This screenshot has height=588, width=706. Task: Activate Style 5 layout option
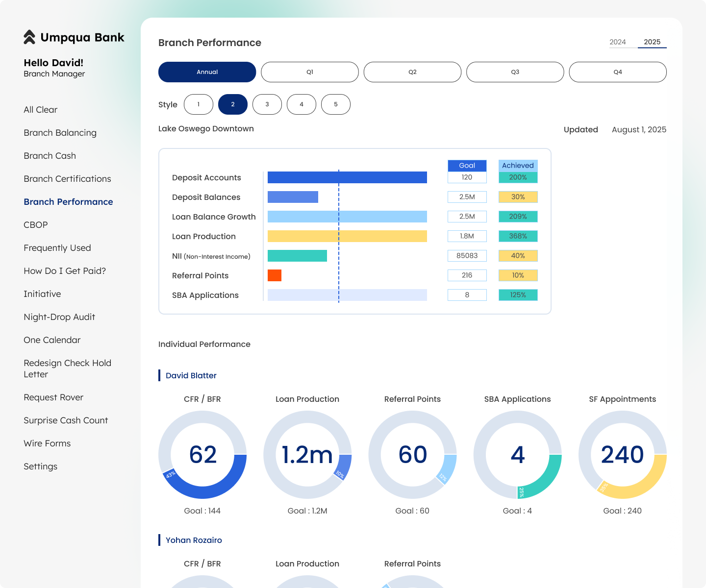(336, 104)
